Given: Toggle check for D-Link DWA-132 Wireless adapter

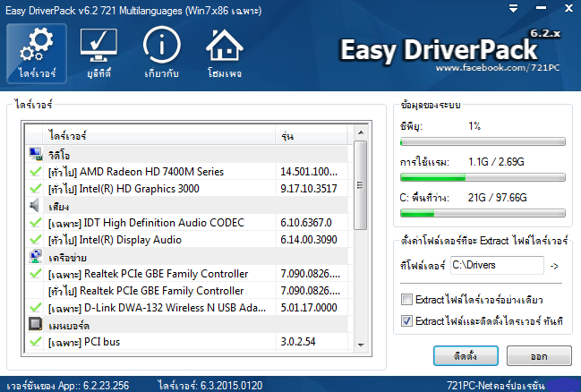Looking at the screenshot, I should pyautogui.click(x=36, y=308).
